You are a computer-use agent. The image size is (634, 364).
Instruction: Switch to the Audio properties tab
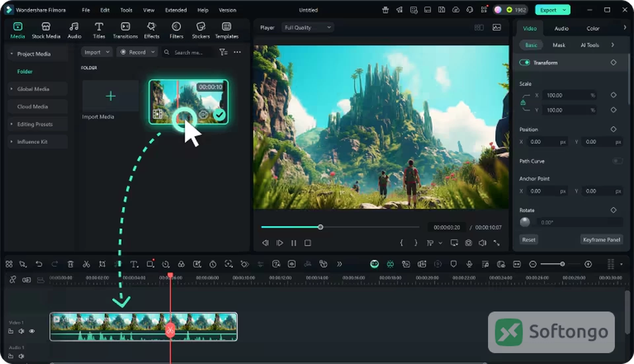(561, 28)
